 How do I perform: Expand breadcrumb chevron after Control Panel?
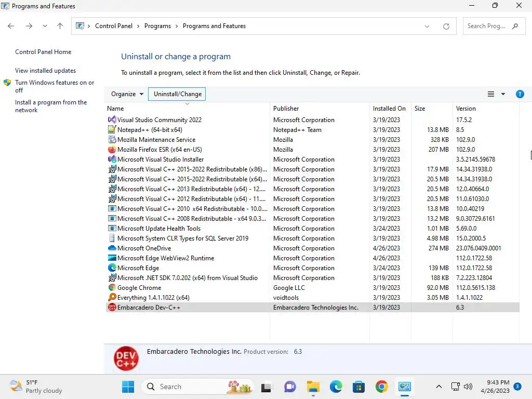click(x=138, y=26)
